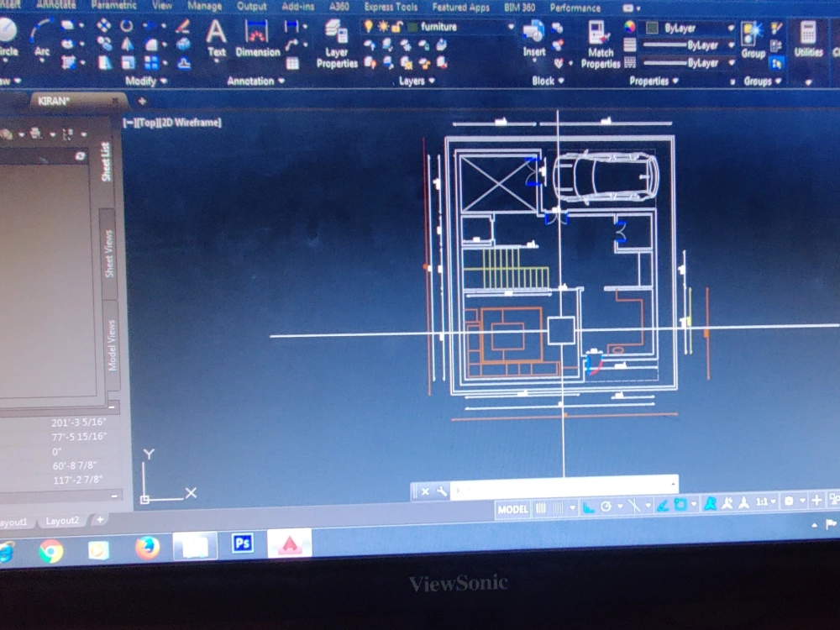Select the Move tool in Modify

tap(103, 25)
